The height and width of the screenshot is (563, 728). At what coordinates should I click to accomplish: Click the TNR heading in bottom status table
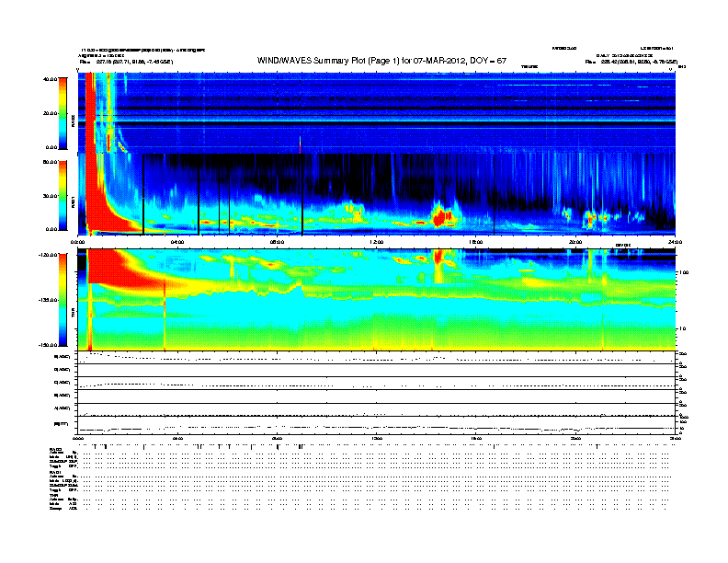[x=53, y=495]
